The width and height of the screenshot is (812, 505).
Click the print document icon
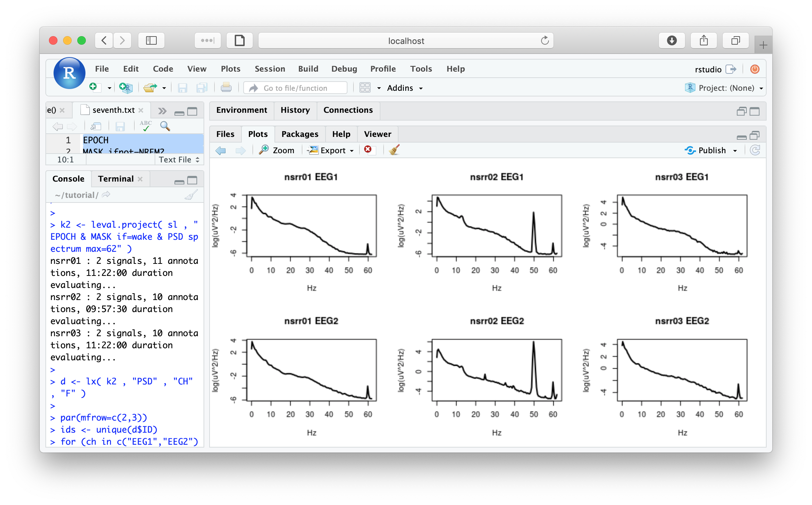(226, 88)
